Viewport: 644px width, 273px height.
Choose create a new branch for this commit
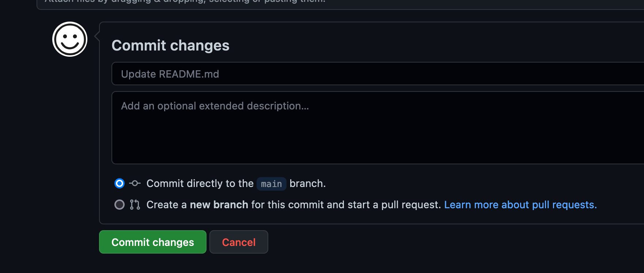pos(119,205)
